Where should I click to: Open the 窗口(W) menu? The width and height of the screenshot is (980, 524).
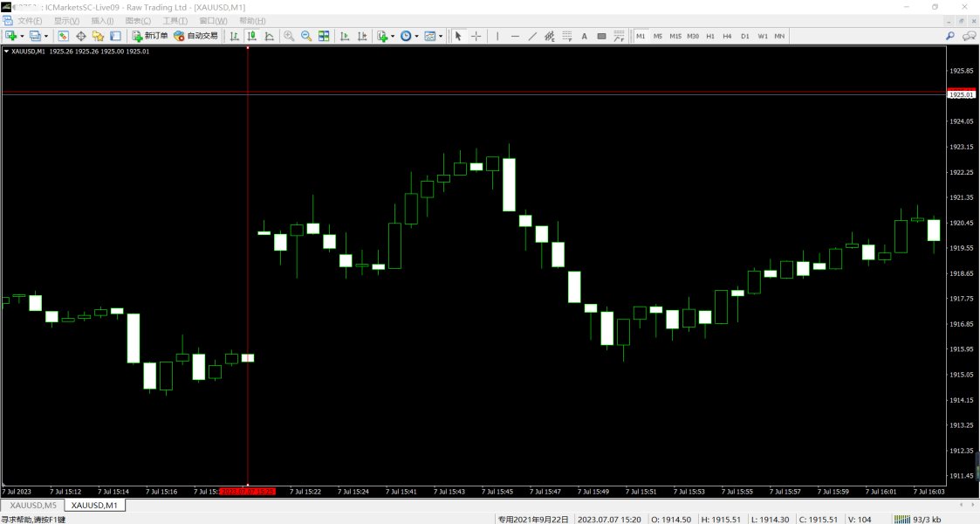213,21
